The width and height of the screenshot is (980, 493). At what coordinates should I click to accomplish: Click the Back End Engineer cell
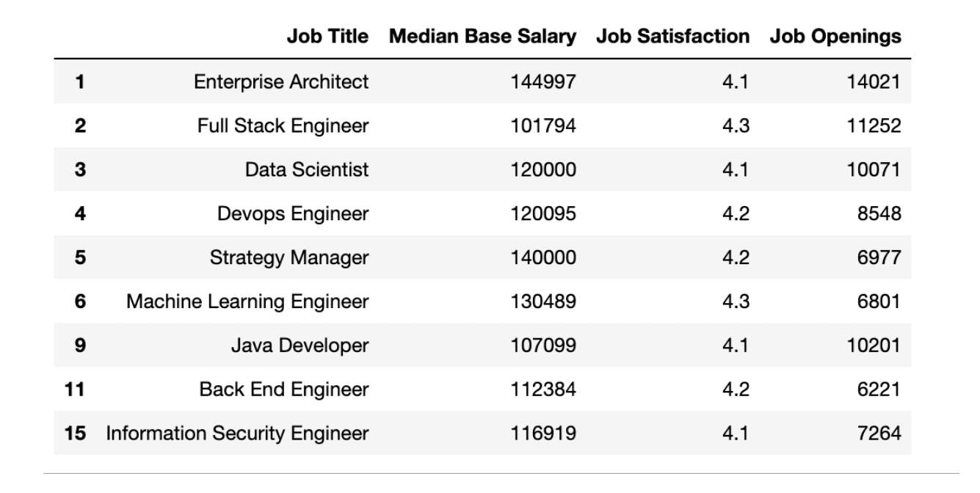(x=284, y=390)
